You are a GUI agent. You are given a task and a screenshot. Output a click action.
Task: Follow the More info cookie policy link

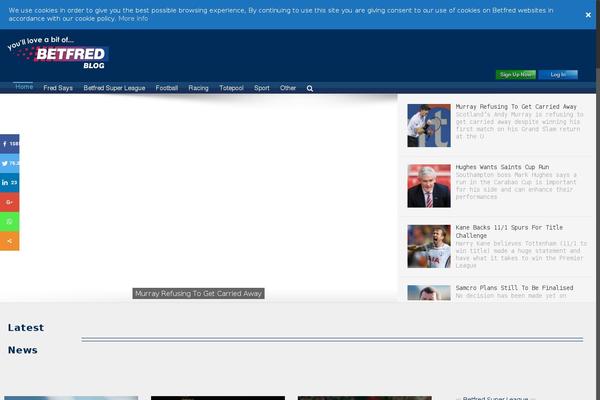(133, 18)
